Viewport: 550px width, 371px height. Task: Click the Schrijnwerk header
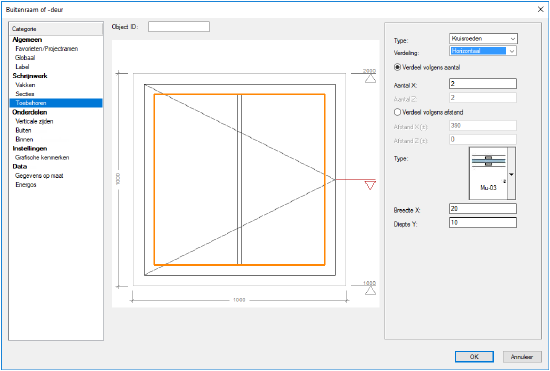[x=30, y=76]
